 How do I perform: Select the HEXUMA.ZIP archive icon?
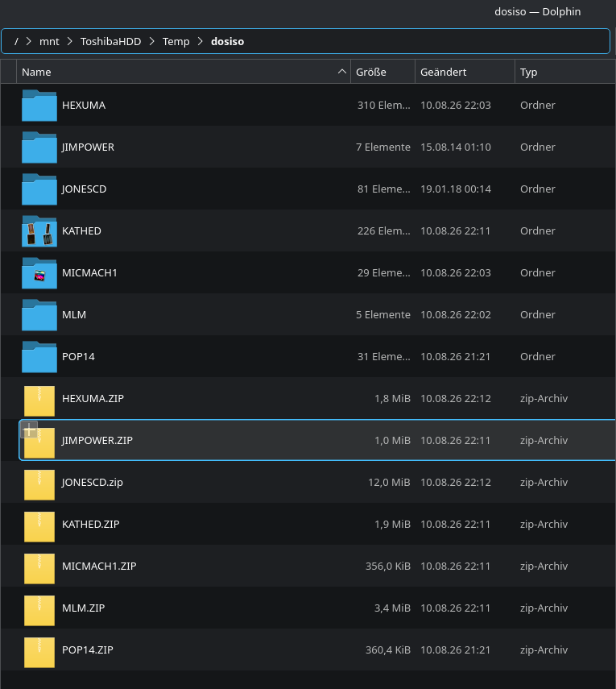[39, 401]
